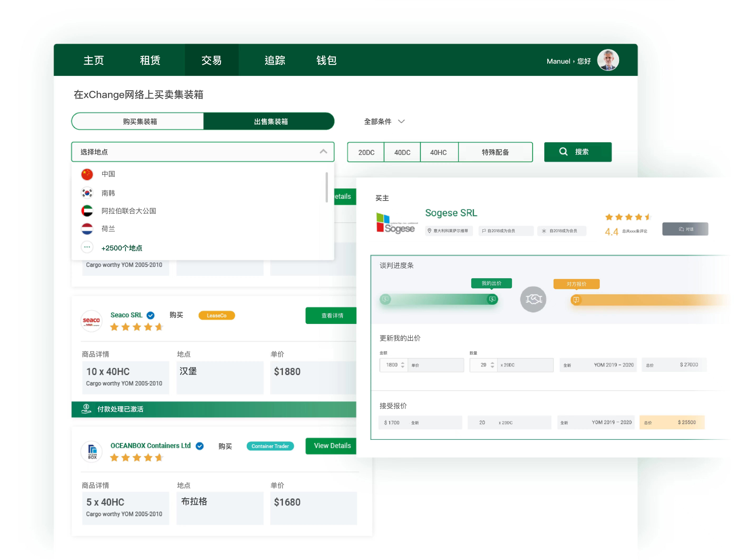Switch to the 租赁 leasing tab
Viewport: 747px width, 560px height.
(150, 60)
